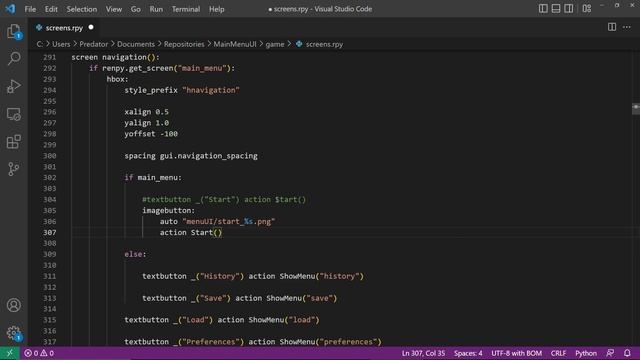
Task: Click on "screen navigation():" code line
Action: tap(116, 57)
